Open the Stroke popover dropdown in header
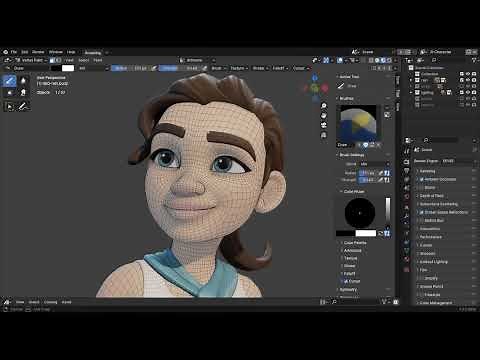Viewport: 480px width, 360px height. pos(260,68)
